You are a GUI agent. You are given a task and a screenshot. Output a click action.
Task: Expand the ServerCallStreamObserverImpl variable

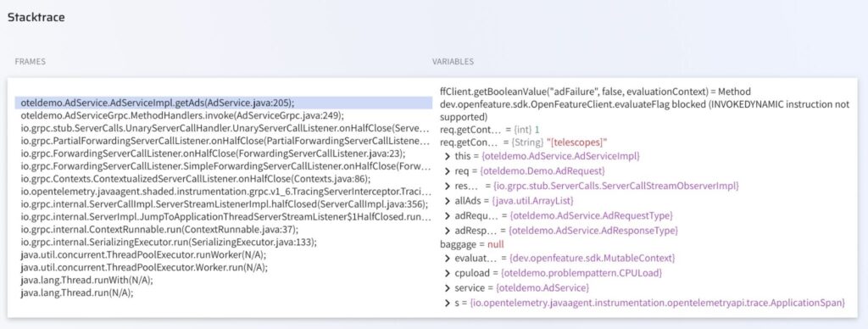click(447, 186)
